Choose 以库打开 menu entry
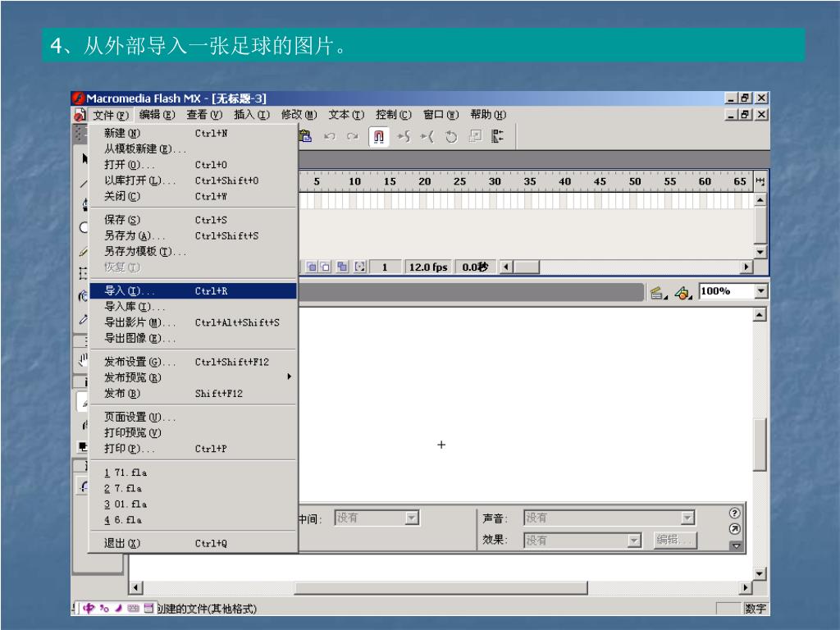 coord(194,180)
